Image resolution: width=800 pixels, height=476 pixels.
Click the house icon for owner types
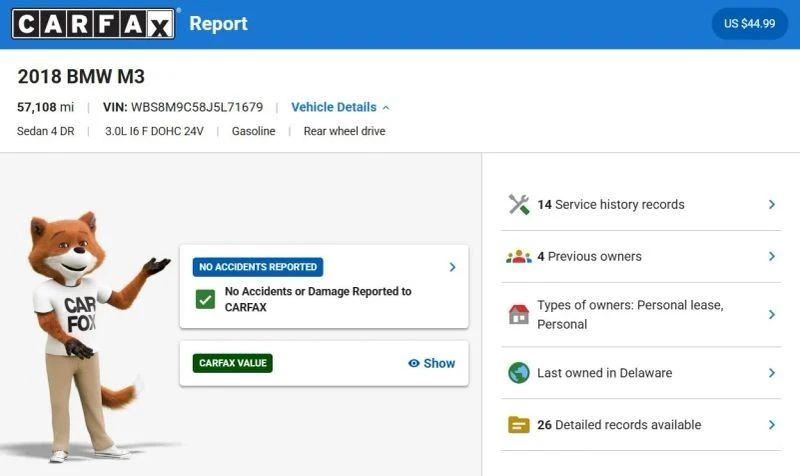[519, 314]
